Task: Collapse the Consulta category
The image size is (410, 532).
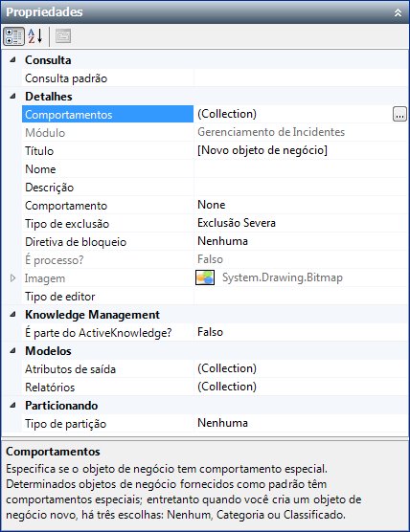Action: 12,60
